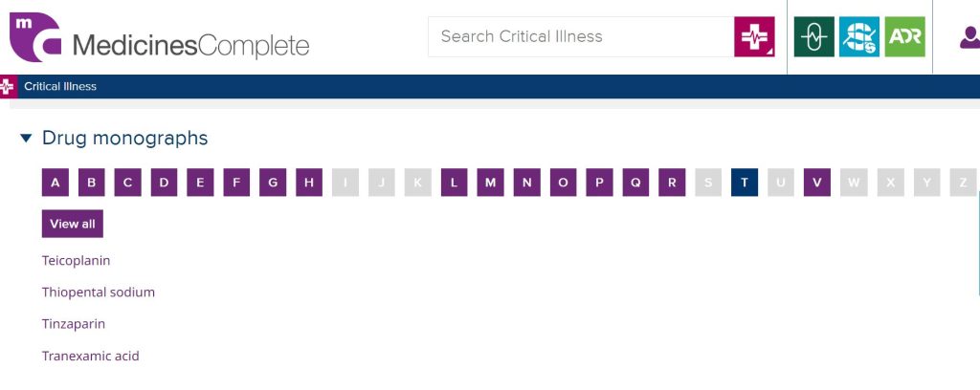Viewport: 980px width, 390px height.
Task: Click the small cross icon beside Critical Illness
Action: point(8,86)
